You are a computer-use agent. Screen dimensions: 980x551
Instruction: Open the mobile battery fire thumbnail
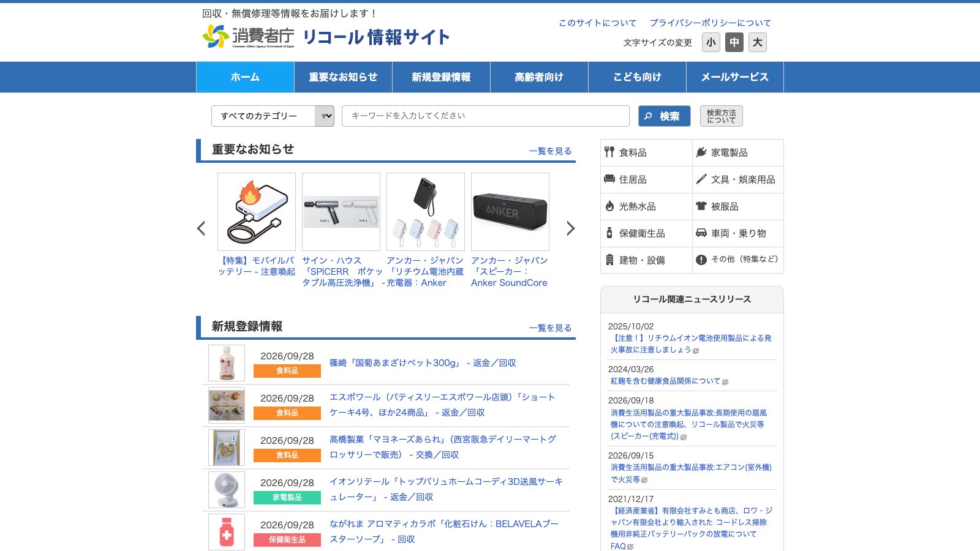coord(257,212)
